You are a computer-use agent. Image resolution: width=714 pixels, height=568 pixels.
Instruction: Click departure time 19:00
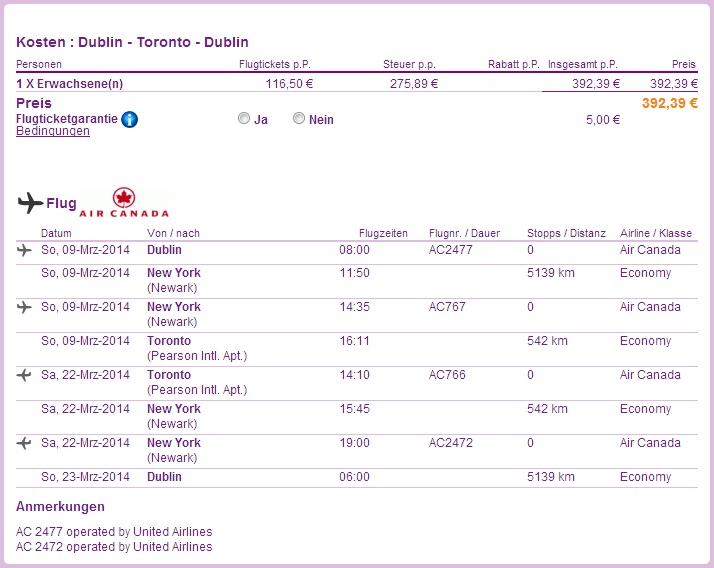[x=355, y=443]
